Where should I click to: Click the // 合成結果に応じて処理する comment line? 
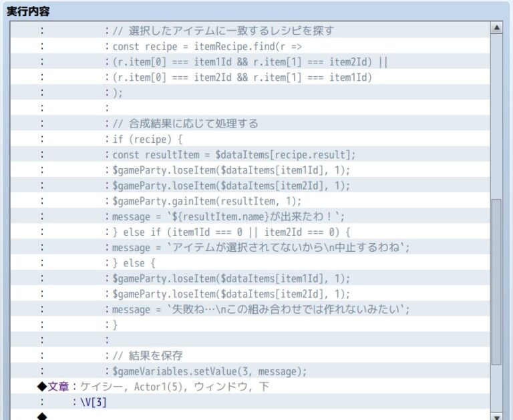pyautogui.click(x=185, y=124)
